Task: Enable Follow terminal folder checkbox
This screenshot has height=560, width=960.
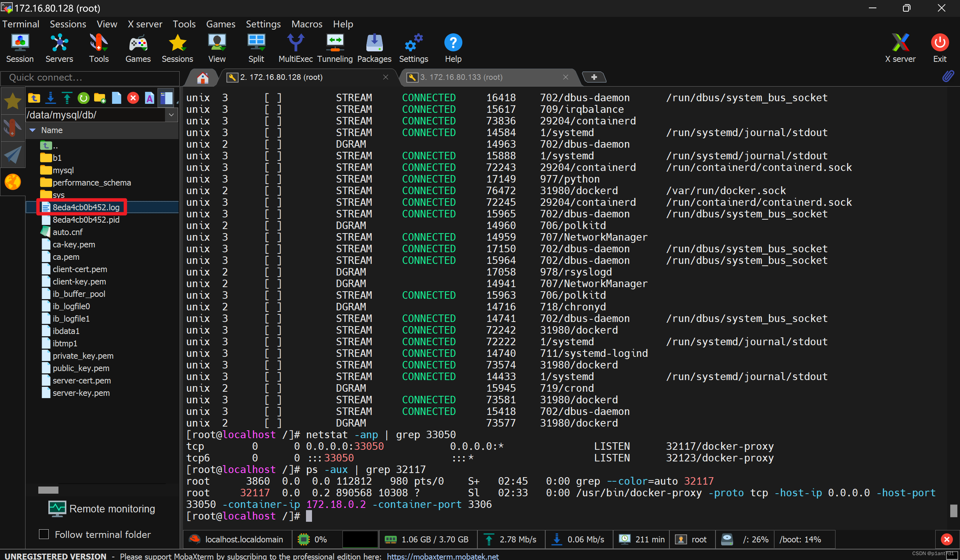Action: [x=44, y=534]
